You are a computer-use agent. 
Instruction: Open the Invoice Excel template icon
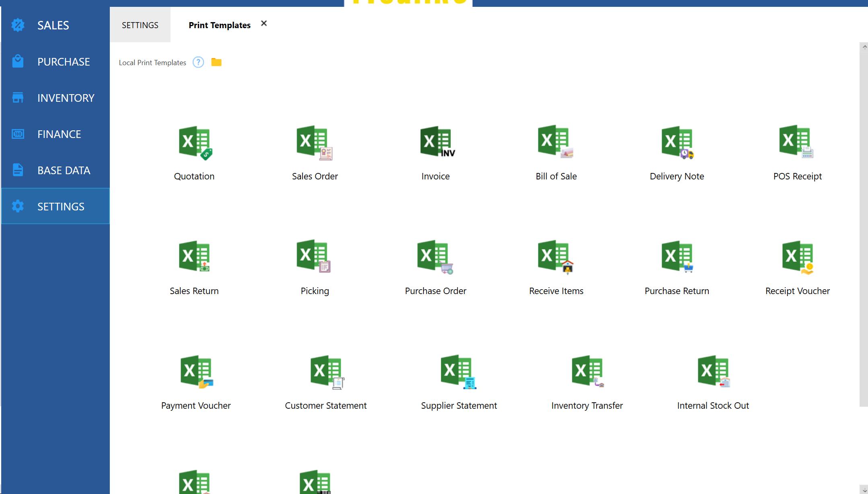click(x=436, y=143)
